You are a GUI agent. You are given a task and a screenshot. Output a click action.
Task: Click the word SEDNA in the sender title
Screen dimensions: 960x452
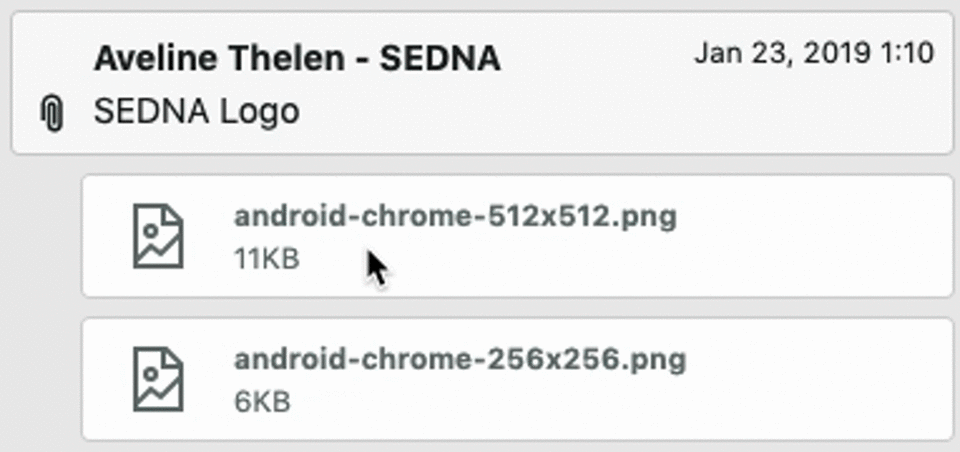pyautogui.click(x=440, y=59)
